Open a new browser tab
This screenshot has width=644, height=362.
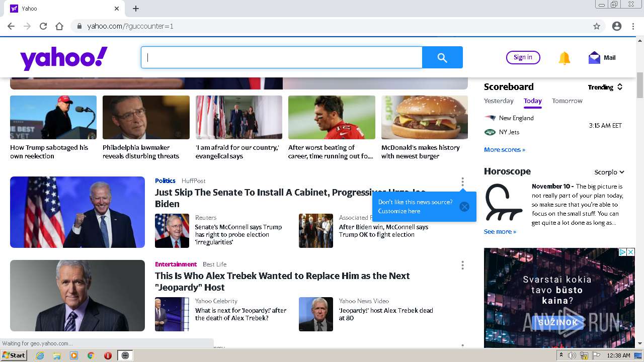point(136,9)
